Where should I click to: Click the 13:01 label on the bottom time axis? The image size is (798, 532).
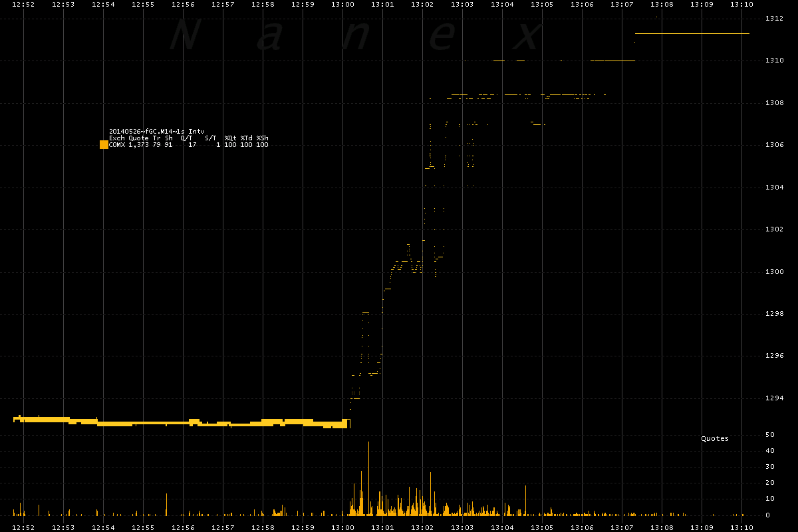[x=382, y=527]
